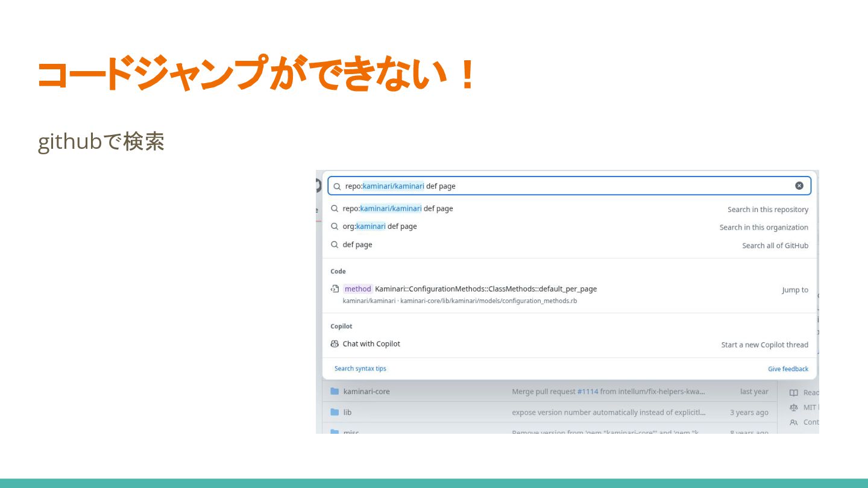The width and height of the screenshot is (868, 488).
Task: Clear the GitHub search box with X
Action: point(799,186)
